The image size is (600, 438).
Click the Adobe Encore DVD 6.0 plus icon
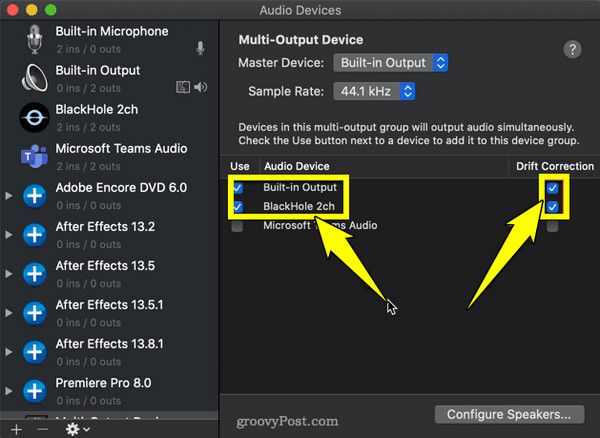[x=34, y=196]
